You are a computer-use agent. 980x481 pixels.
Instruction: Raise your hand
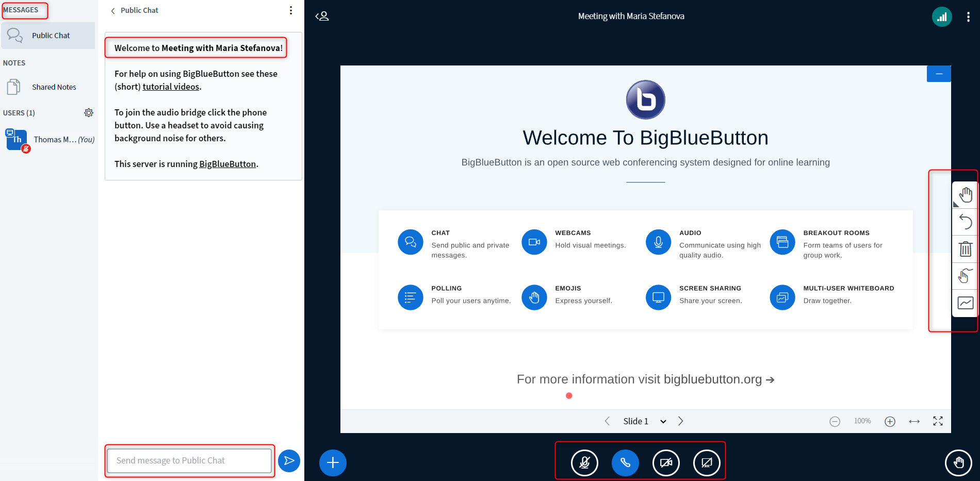pyautogui.click(x=958, y=462)
